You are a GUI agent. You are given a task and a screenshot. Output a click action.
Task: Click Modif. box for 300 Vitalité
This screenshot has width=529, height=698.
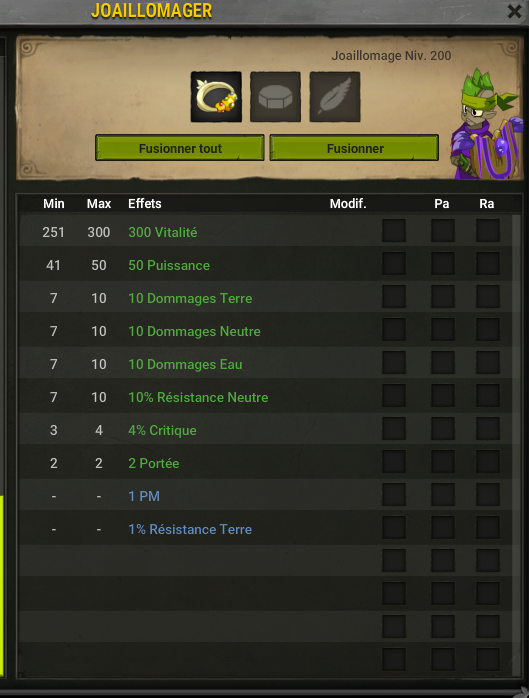[394, 231]
